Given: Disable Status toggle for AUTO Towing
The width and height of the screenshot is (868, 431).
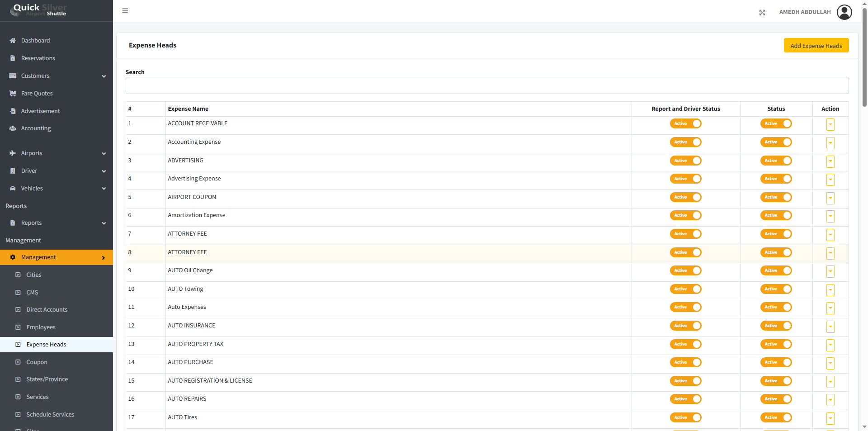Looking at the screenshot, I should click(776, 289).
